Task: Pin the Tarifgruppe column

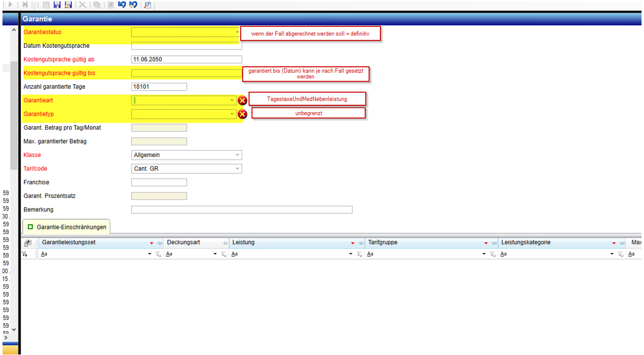Action: coord(494,243)
